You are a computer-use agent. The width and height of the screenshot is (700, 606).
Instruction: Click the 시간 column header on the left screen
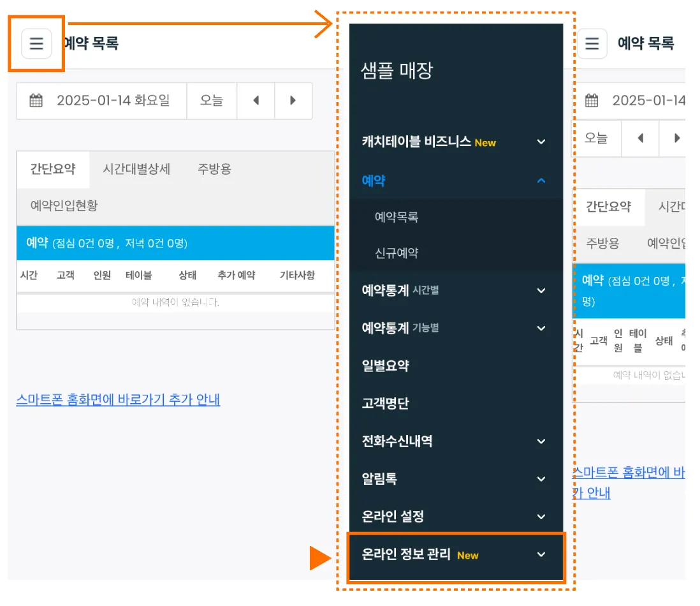coord(29,275)
